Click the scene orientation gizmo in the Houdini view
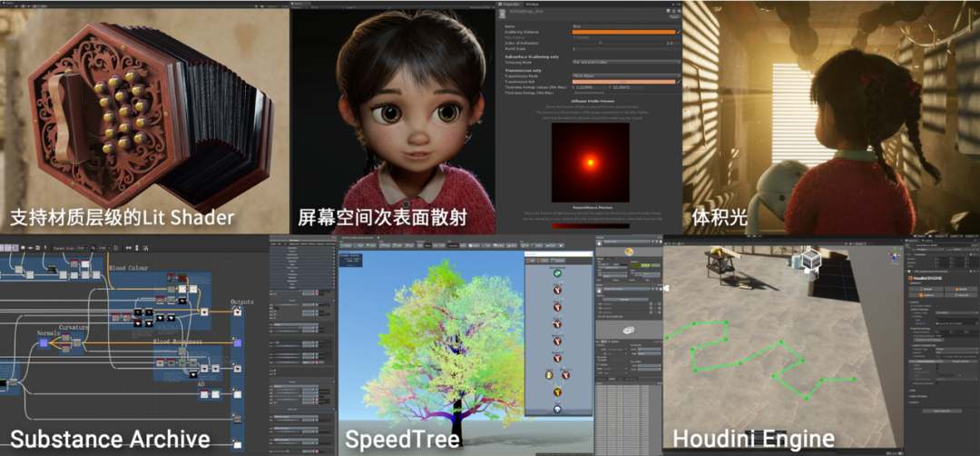Image resolution: width=980 pixels, height=456 pixels. (895, 254)
